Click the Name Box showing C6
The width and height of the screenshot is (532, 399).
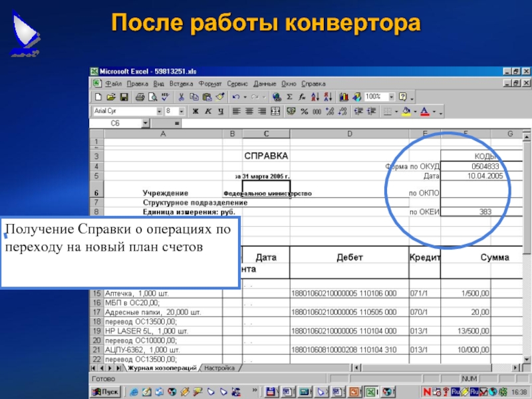[x=115, y=123]
